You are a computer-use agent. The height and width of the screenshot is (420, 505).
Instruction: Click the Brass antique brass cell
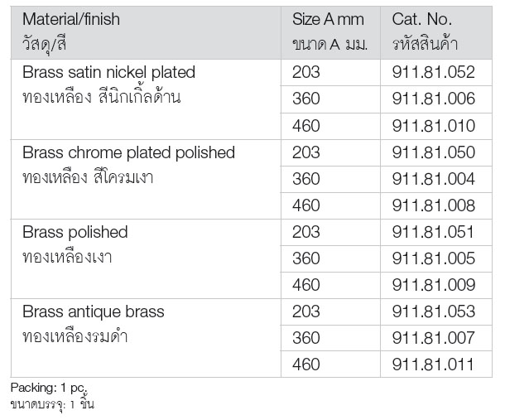pyautogui.click(x=146, y=338)
